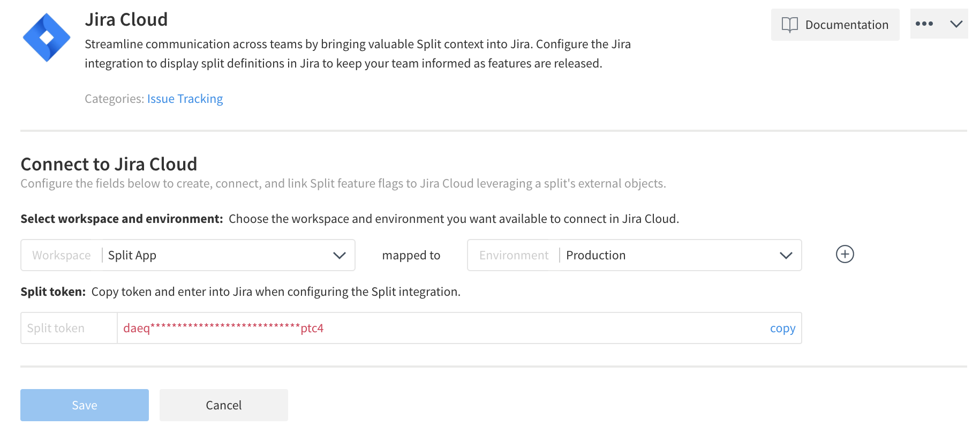Click the gray Split token field label

click(x=56, y=328)
